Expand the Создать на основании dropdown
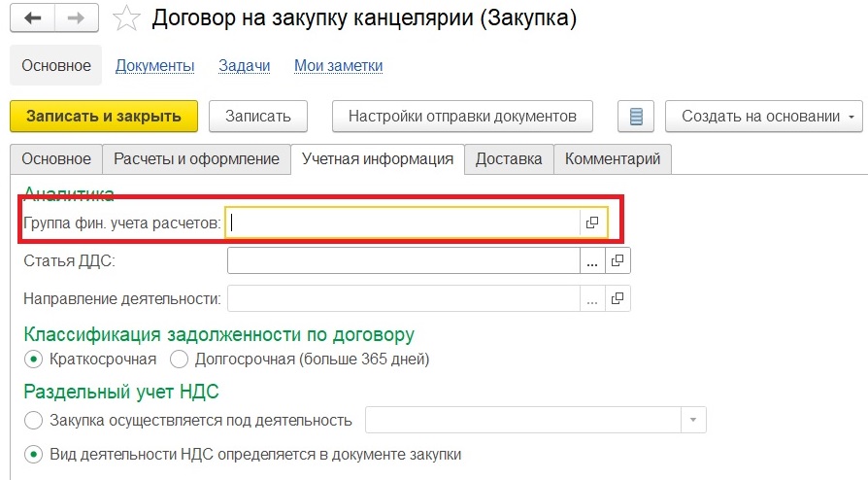868x480 pixels. click(764, 117)
